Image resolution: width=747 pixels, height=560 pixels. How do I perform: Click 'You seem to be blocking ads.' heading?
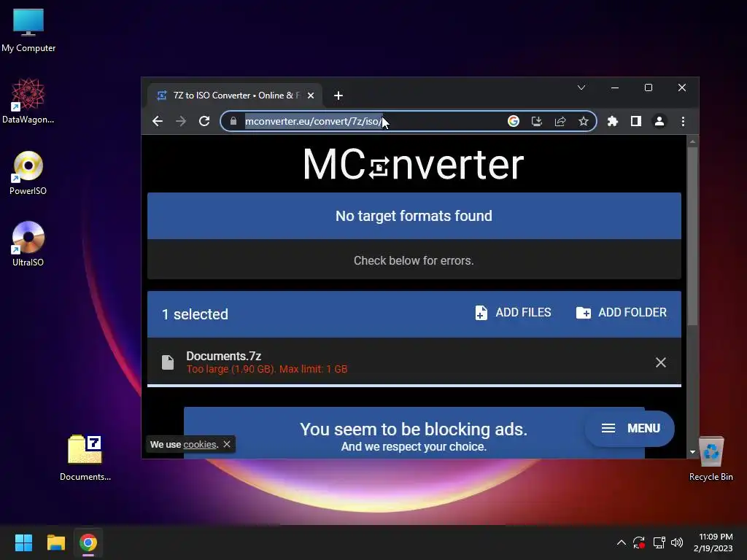click(414, 429)
